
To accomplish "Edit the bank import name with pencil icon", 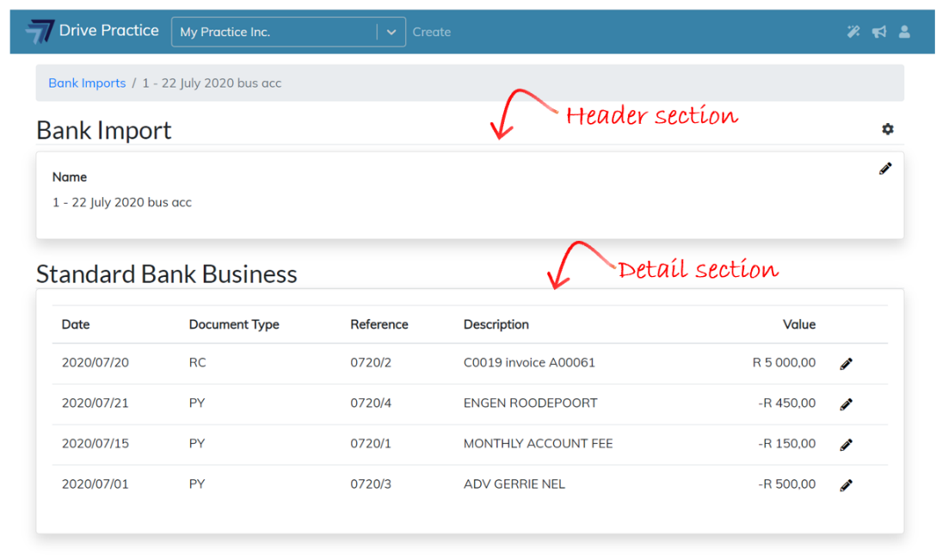I will tap(885, 169).
